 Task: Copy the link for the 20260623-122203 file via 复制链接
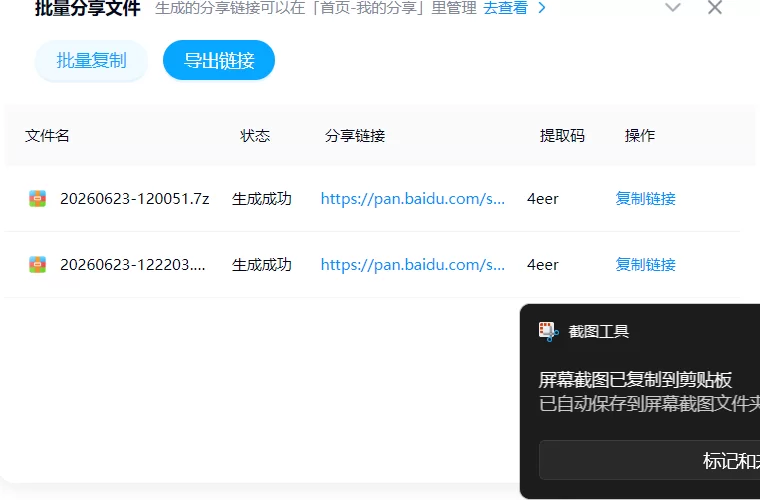[x=646, y=265]
